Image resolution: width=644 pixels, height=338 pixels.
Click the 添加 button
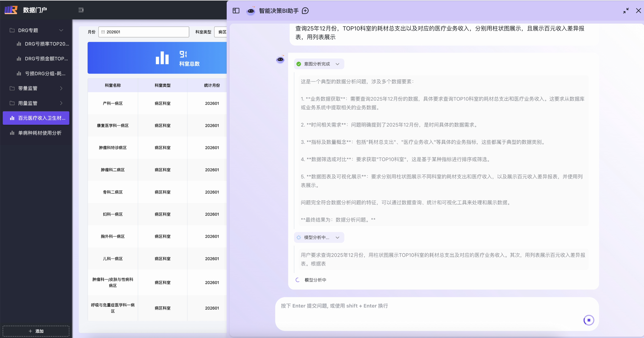click(x=36, y=331)
